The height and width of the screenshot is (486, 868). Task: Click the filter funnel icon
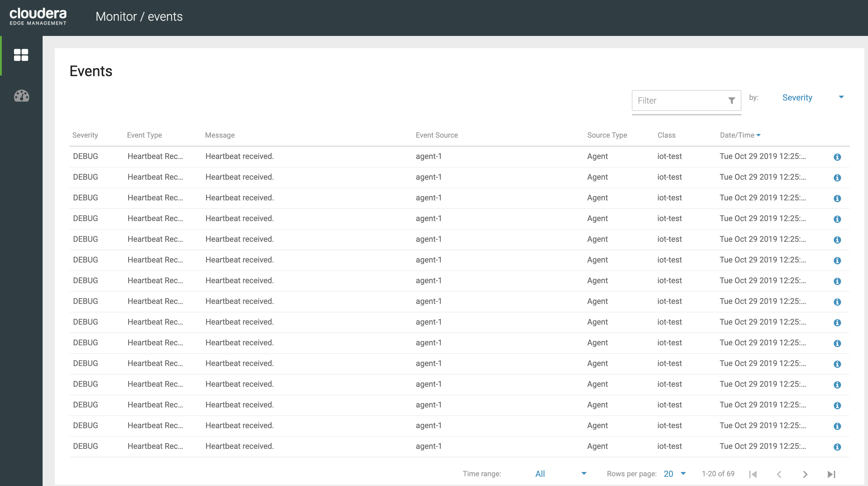point(732,100)
